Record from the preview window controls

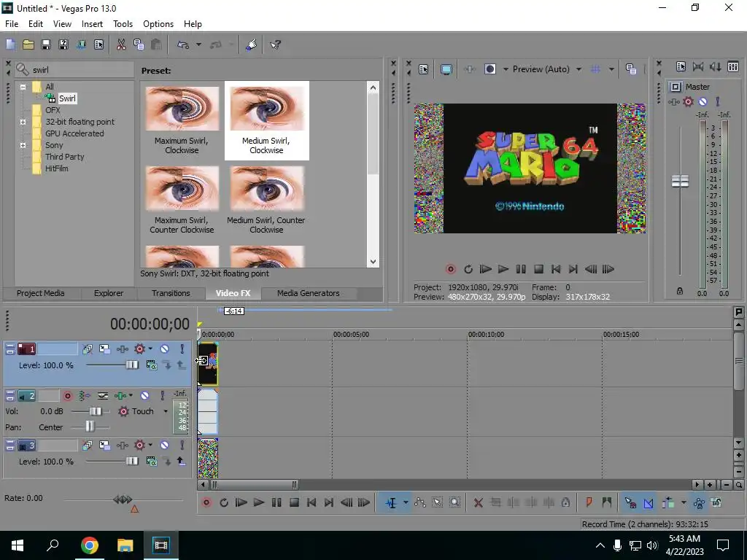(x=450, y=269)
